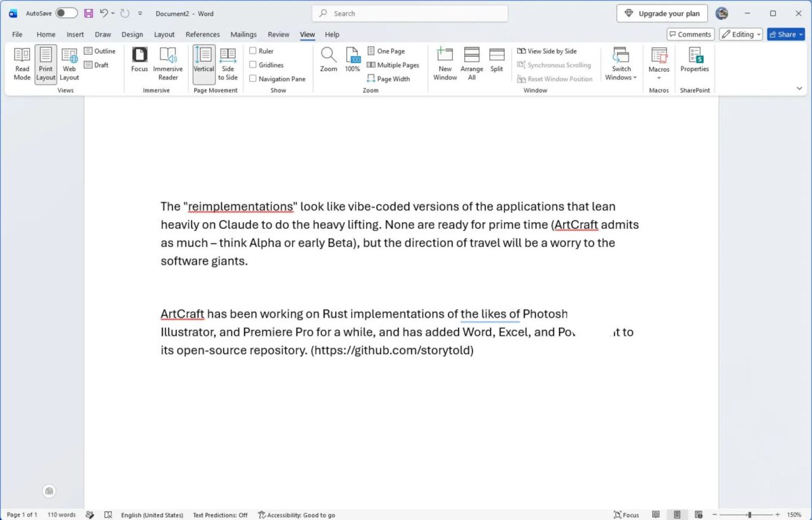Open the Review tab

(278, 35)
